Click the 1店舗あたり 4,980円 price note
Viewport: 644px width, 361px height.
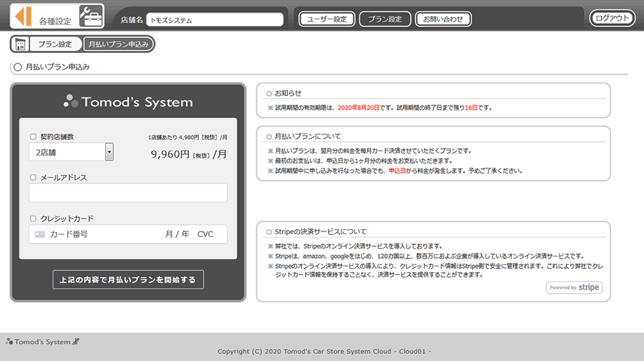(x=187, y=138)
